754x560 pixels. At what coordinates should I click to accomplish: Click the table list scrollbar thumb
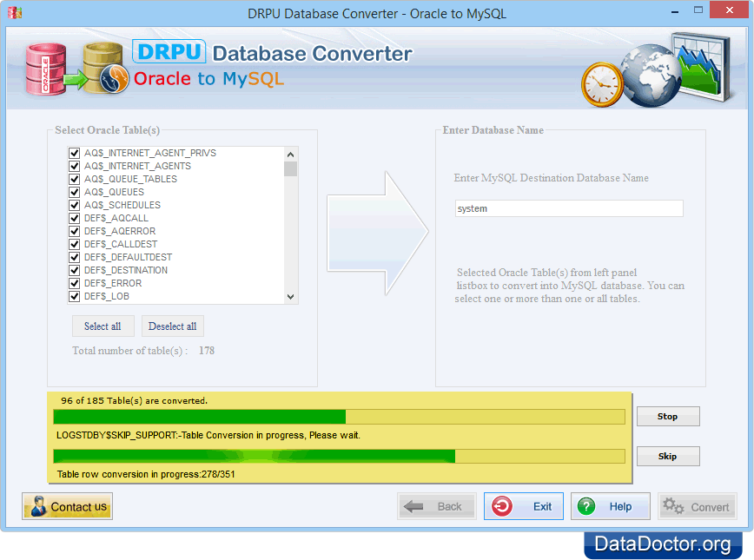click(x=290, y=168)
